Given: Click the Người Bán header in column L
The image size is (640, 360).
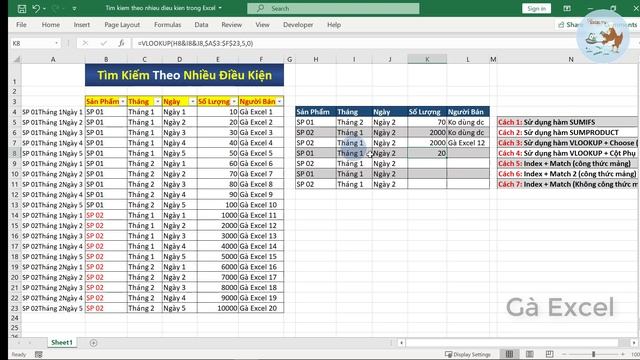Looking at the screenshot, I should 468,112.
